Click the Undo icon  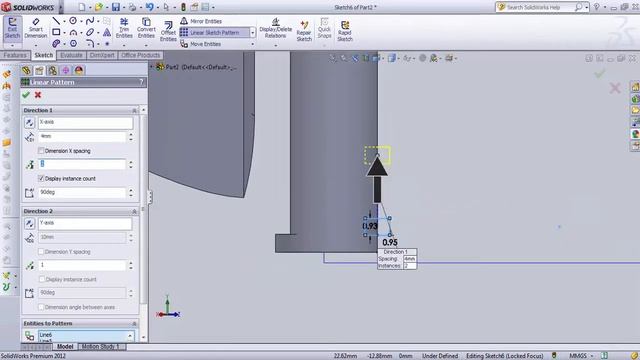tap(150, 7)
